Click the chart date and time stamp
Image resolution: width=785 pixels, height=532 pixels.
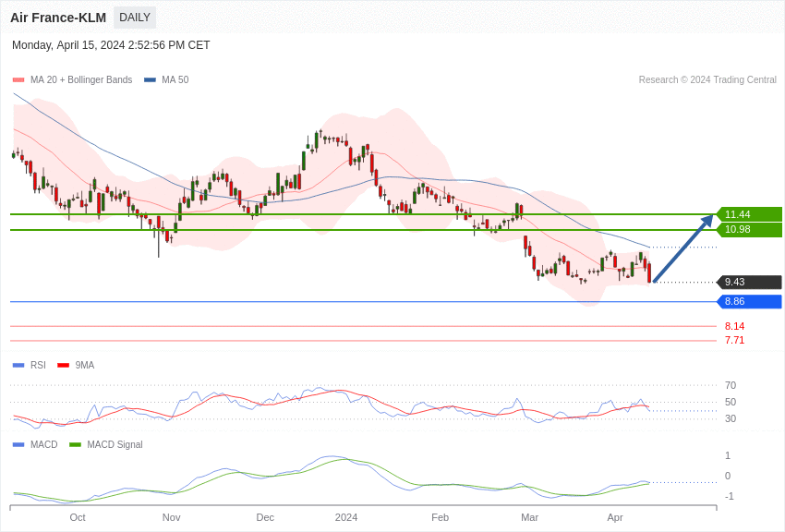[111, 45]
